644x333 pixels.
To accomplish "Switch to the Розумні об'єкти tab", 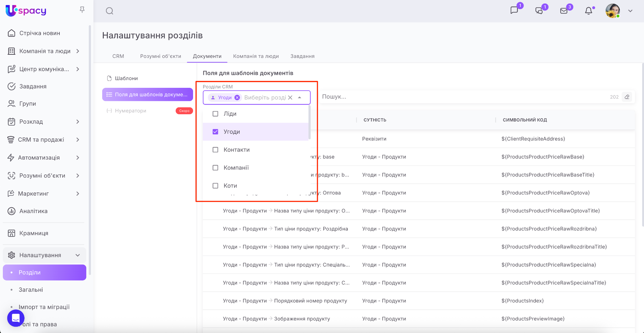I will tap(160, 56).
